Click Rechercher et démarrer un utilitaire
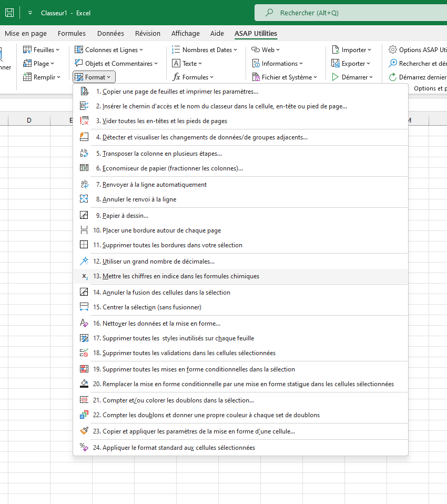The height and width of the screenshot is (504, 447). pos(418,64)
